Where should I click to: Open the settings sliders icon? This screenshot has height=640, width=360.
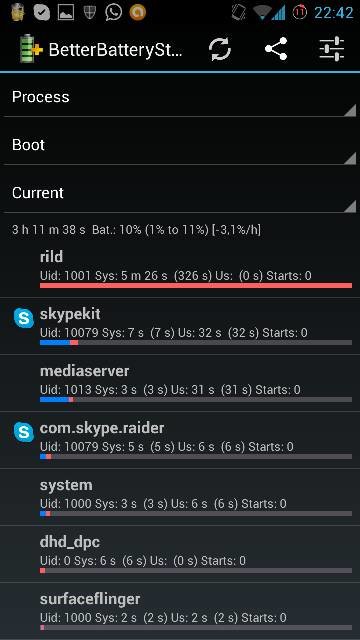tap(332, 49)
